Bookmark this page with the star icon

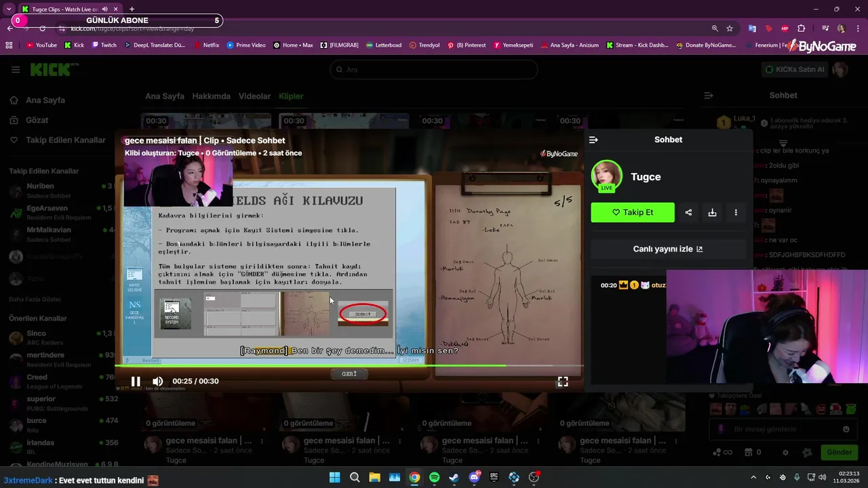(730, 28)
